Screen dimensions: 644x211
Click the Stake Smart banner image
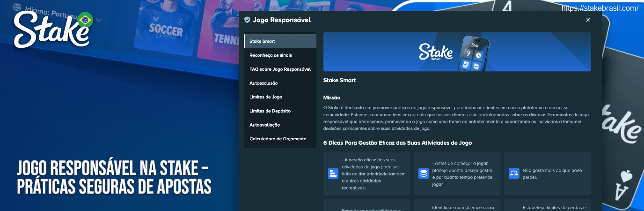click(457, 52)
